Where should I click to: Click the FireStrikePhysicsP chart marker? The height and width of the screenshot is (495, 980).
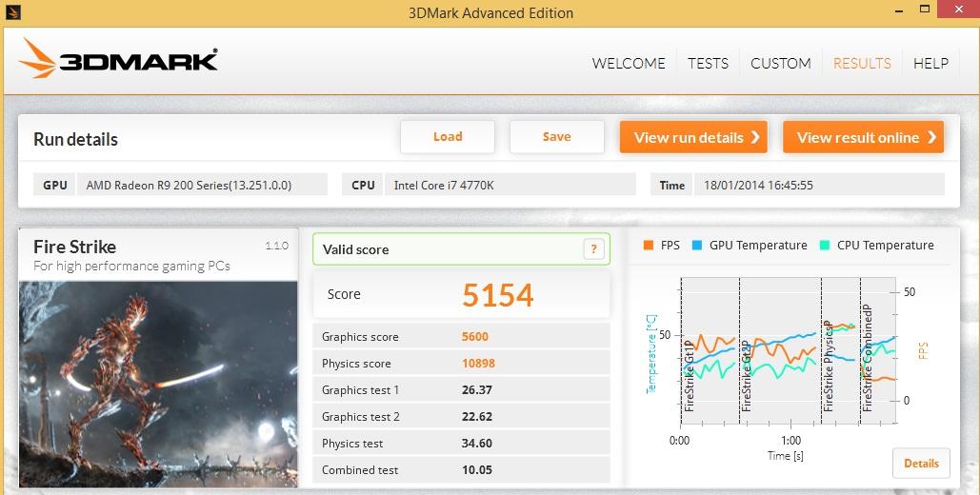829,366
